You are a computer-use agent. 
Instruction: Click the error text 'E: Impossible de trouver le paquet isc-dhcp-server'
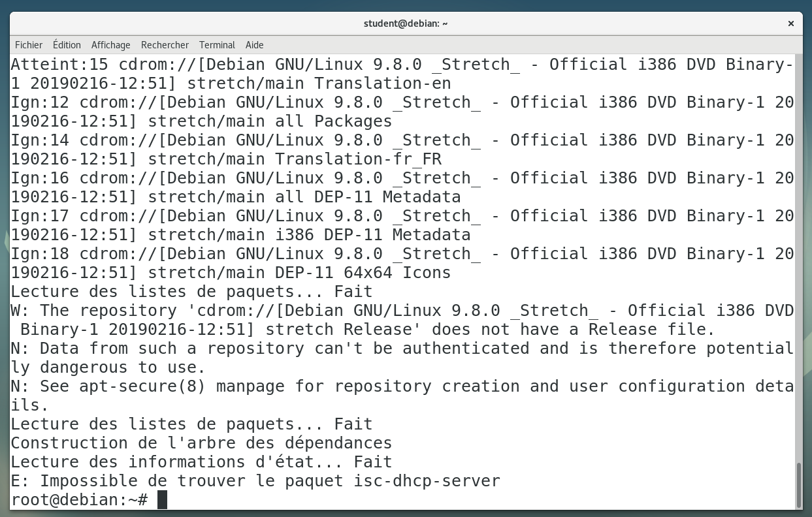tap(255, 481)
